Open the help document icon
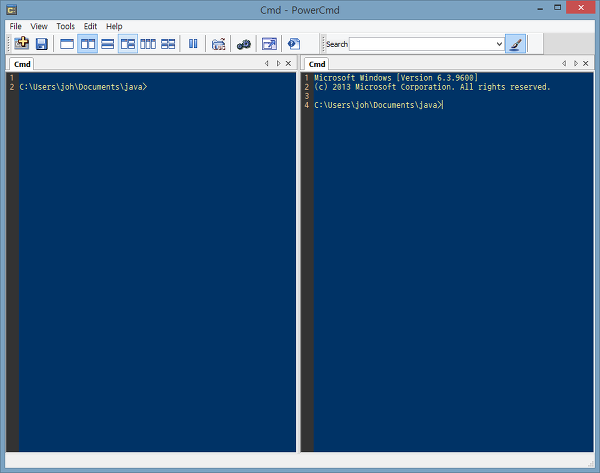 [294, 44]
